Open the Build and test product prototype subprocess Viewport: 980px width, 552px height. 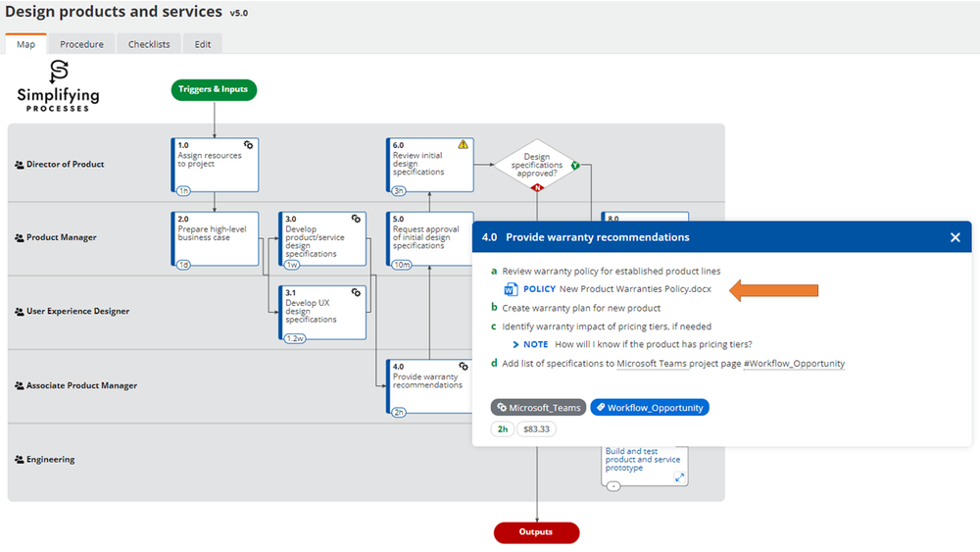645,466
